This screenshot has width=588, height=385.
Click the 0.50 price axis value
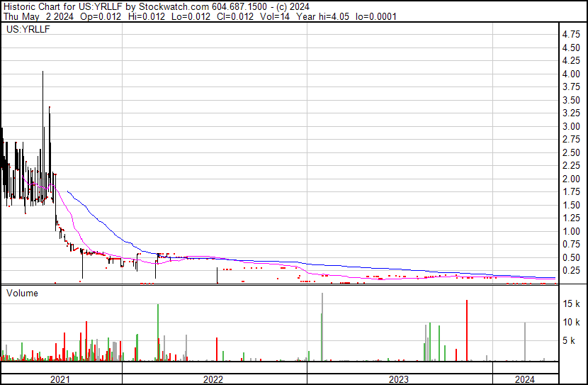(x=571, y=258)
